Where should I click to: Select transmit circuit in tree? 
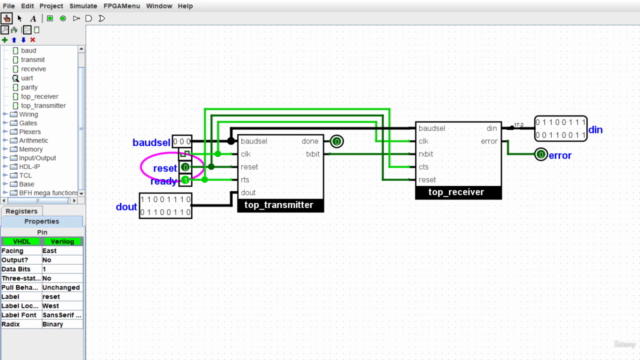[33, 60]
